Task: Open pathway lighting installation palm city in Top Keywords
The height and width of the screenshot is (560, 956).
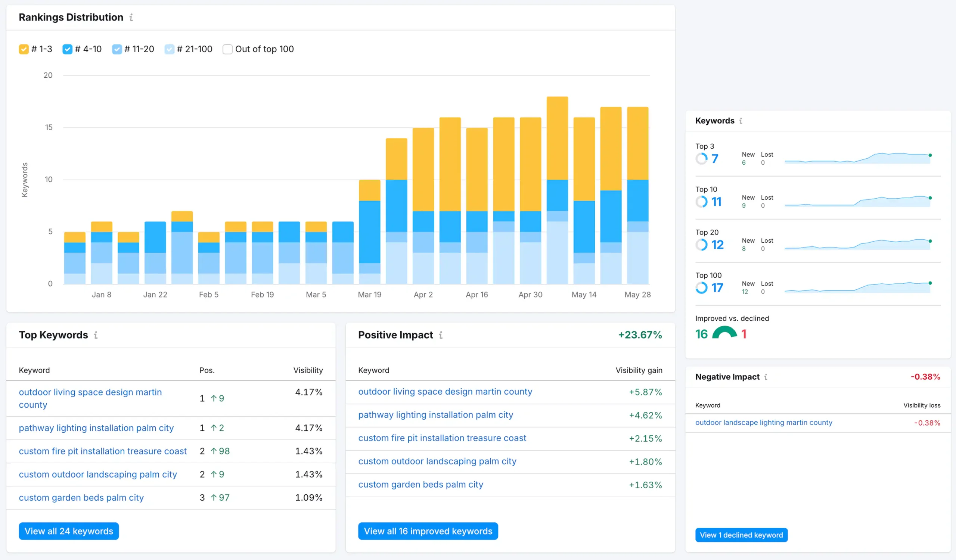Action: tap(96, 428)
